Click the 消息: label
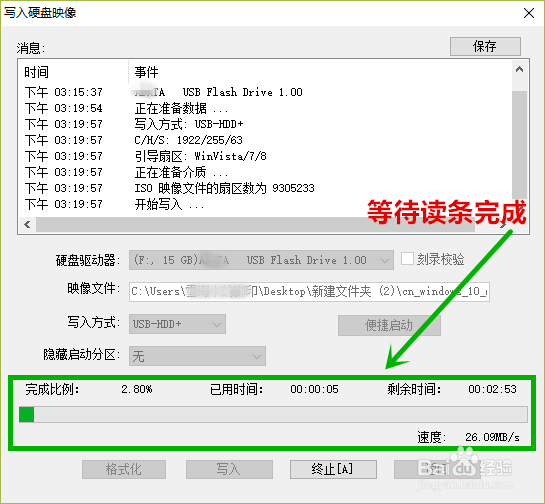 coord(31,48)
